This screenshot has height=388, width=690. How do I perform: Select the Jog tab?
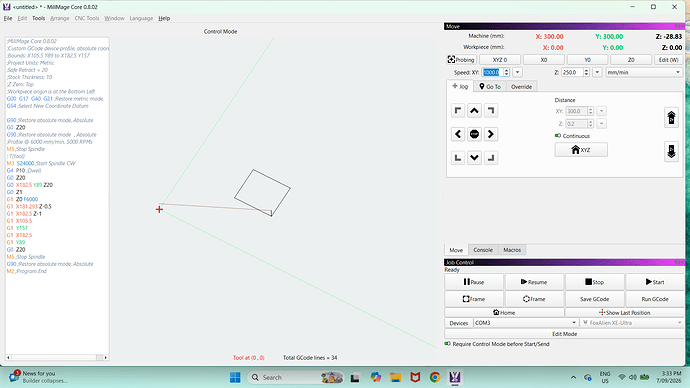460,86
